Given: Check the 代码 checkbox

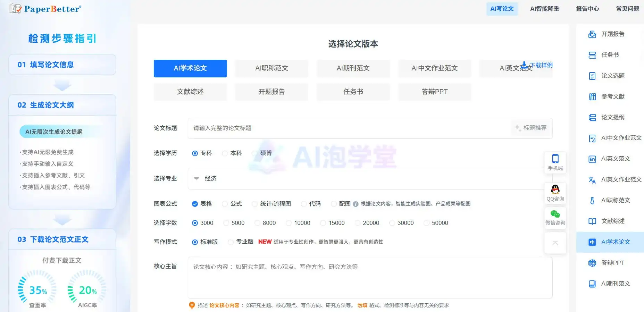Looking at the screenshot, I should pyautogui.click(x=304, y=204).
